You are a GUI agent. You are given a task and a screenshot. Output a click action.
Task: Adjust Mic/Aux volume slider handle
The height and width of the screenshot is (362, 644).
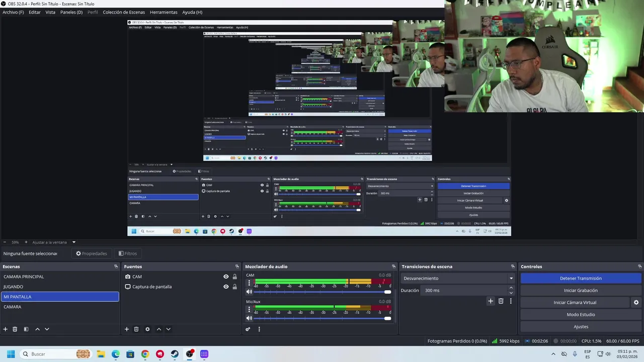[x=387, y=318]
